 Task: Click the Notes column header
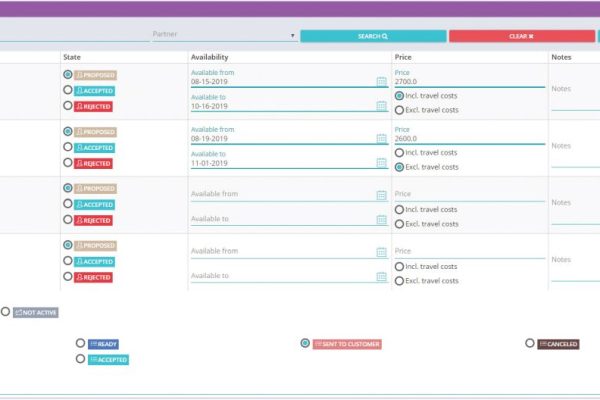[x=561, y=57]
